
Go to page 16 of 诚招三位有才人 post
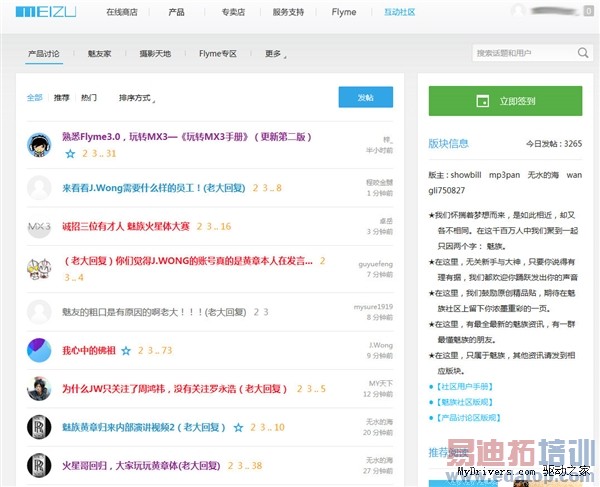coord(226,226)
